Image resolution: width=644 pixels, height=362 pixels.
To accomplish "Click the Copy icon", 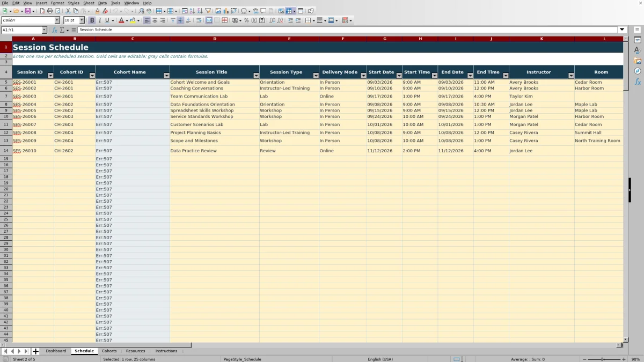I will (x=76, y=11).
